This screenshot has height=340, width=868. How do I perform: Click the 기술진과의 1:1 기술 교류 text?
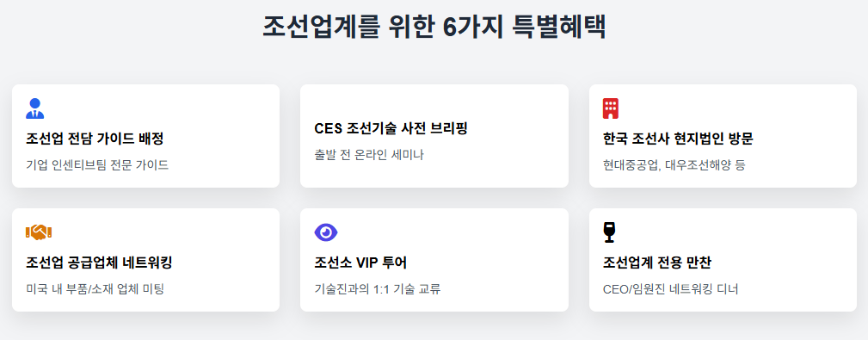click(x=378, y=289)
